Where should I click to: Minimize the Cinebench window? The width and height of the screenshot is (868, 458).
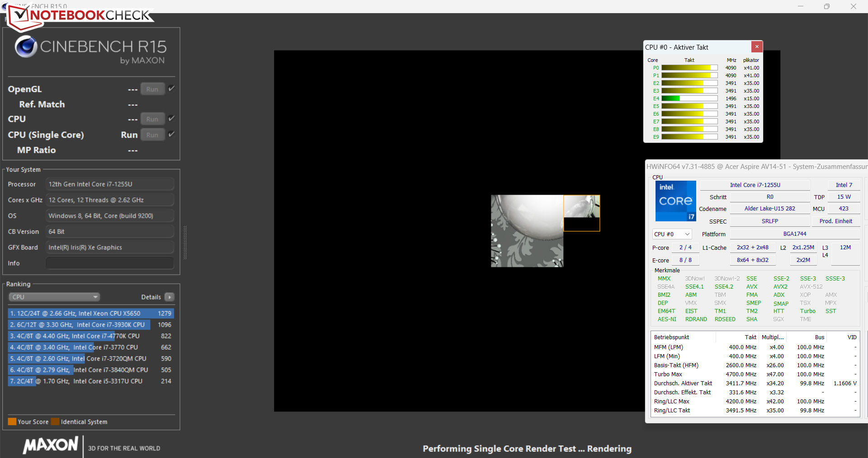tap(800, 6)
